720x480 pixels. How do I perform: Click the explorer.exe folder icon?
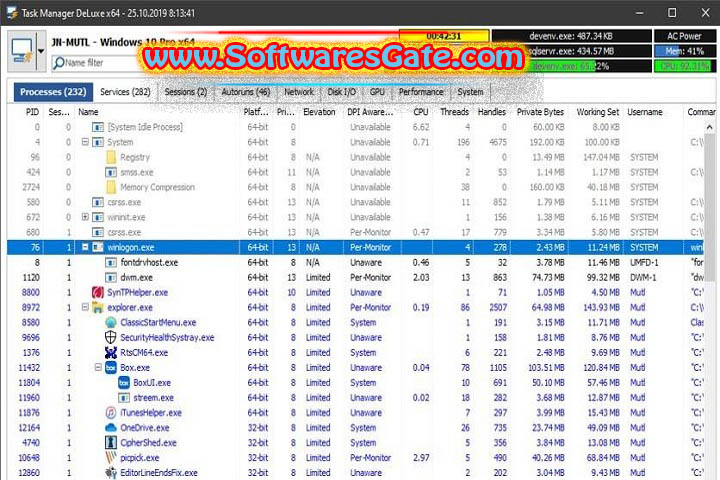point(97,307)
